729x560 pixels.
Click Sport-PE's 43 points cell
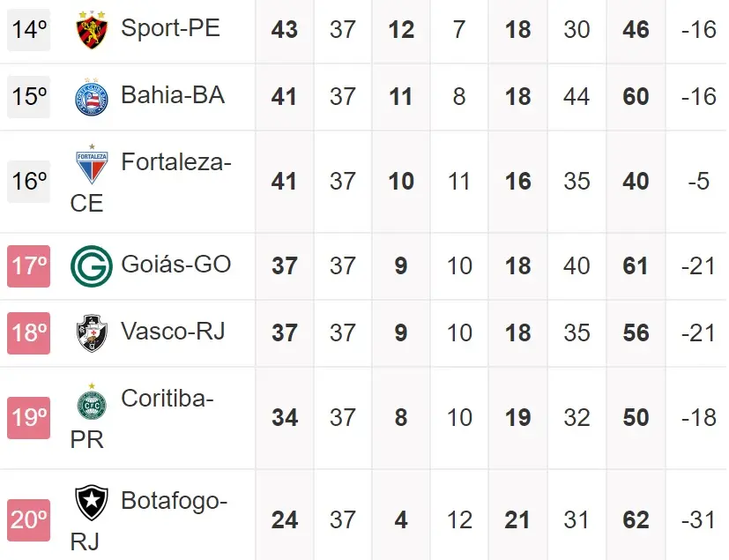285,29
